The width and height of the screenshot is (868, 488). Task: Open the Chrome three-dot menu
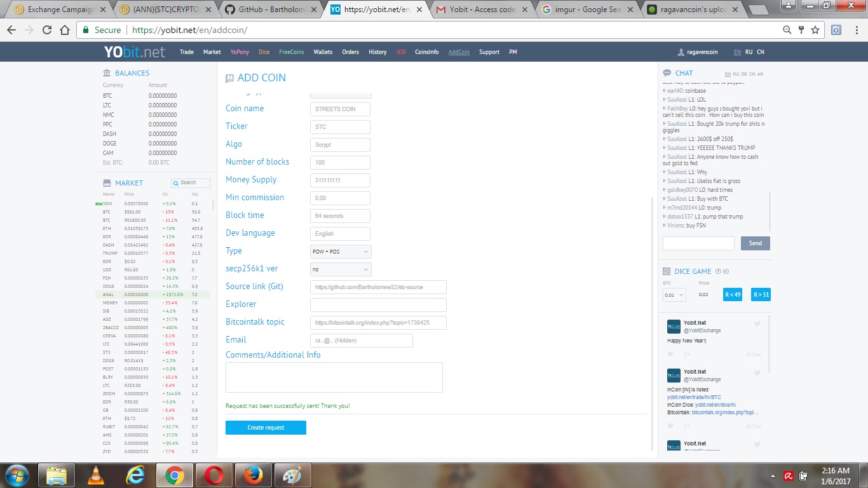[x=855, y=30]
